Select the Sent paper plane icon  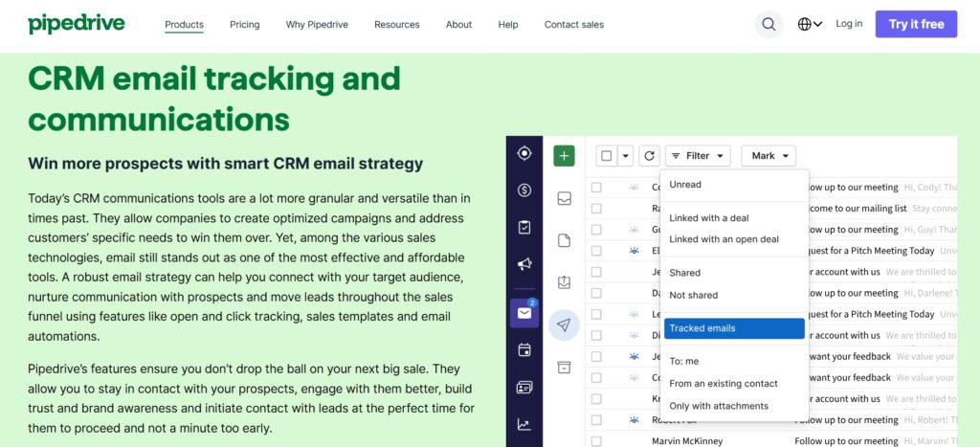(x=564, y=325)
